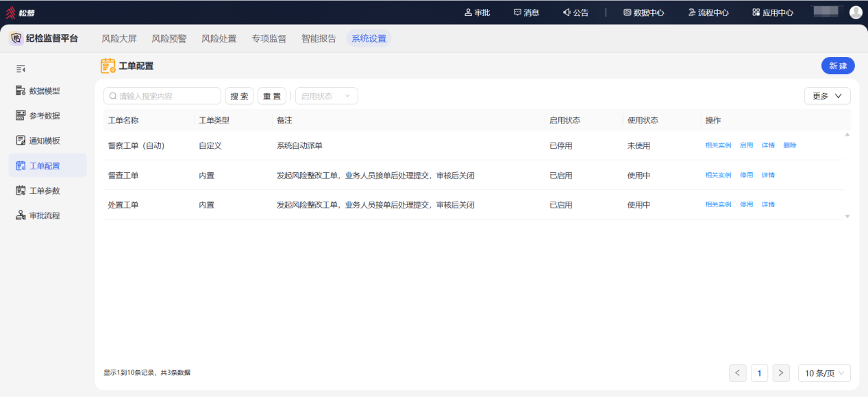The image size is (868, 397).
Task: Switch to 智能报告 tab
Action: 319,38
